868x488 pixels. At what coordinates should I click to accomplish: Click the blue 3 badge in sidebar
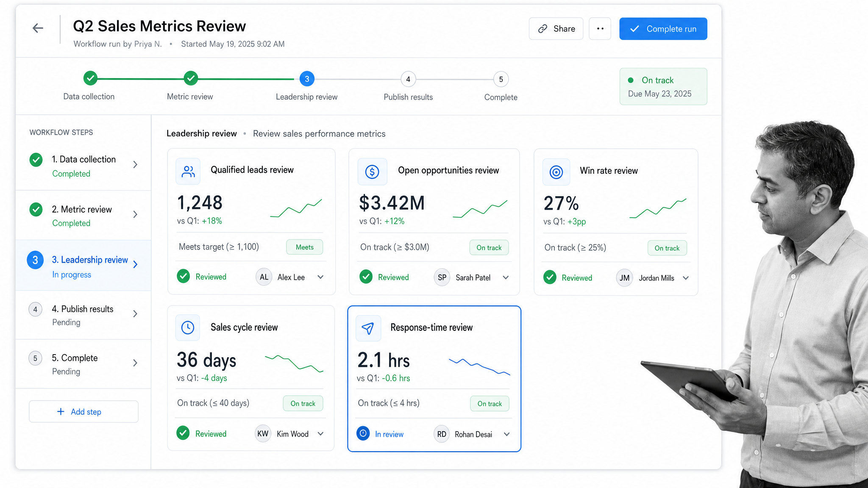tap(35, 260)
